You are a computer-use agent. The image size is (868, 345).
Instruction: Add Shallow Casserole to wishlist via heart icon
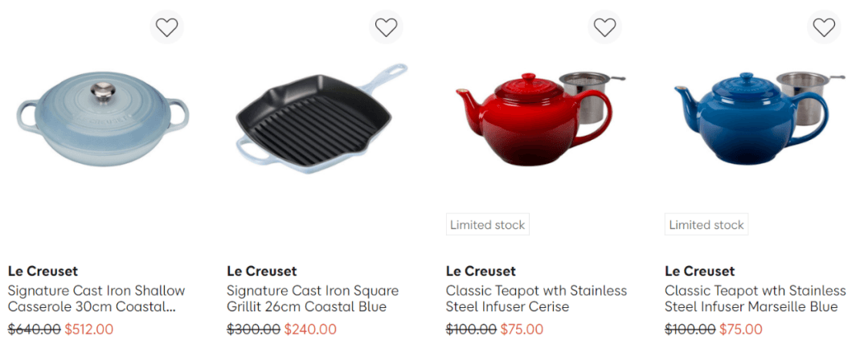(166, 27)
